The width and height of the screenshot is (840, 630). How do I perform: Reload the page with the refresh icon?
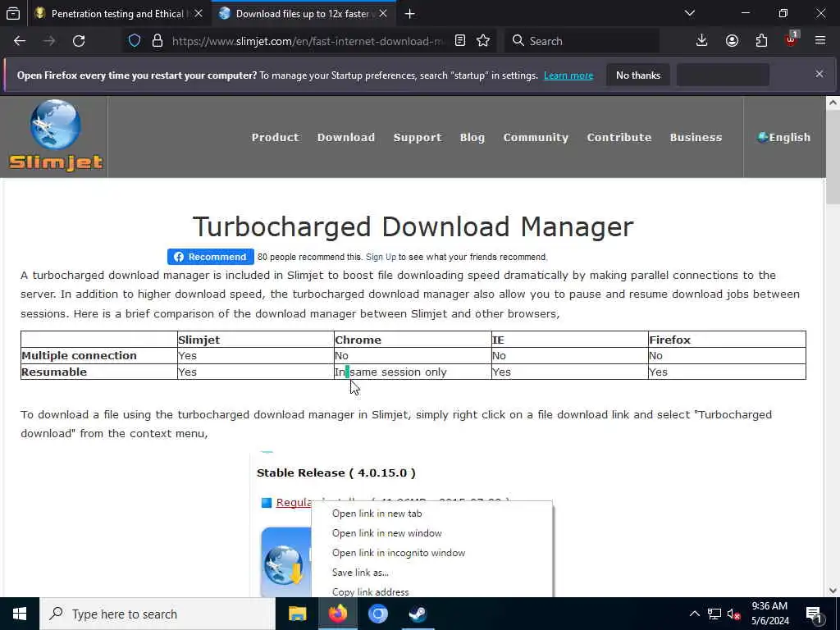pyautogui.click(x=79, y=41)
